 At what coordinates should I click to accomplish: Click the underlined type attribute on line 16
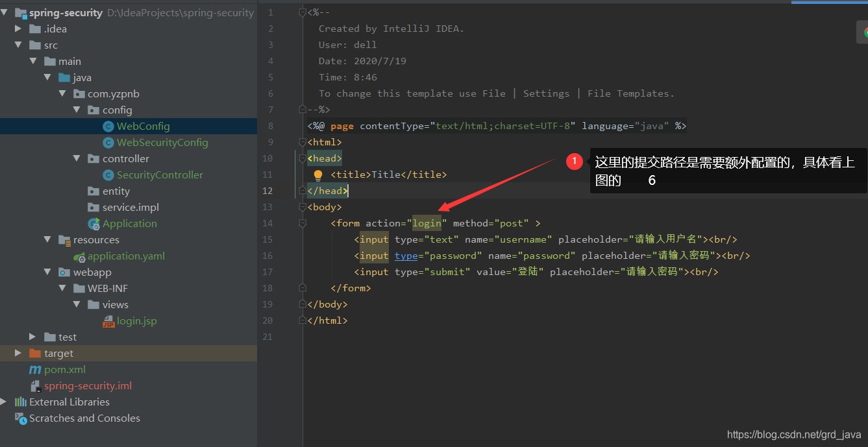(x=406, y=256)
